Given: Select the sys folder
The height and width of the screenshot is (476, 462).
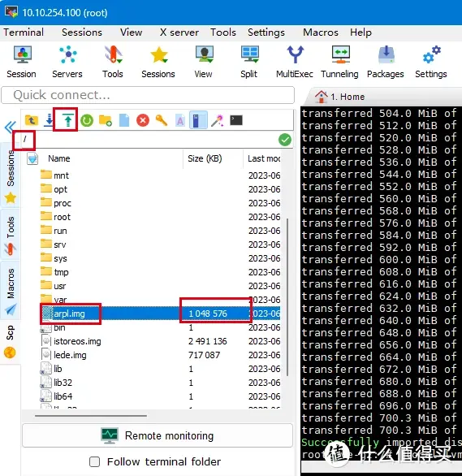Looking at the screenshot, I should (54, 258).
